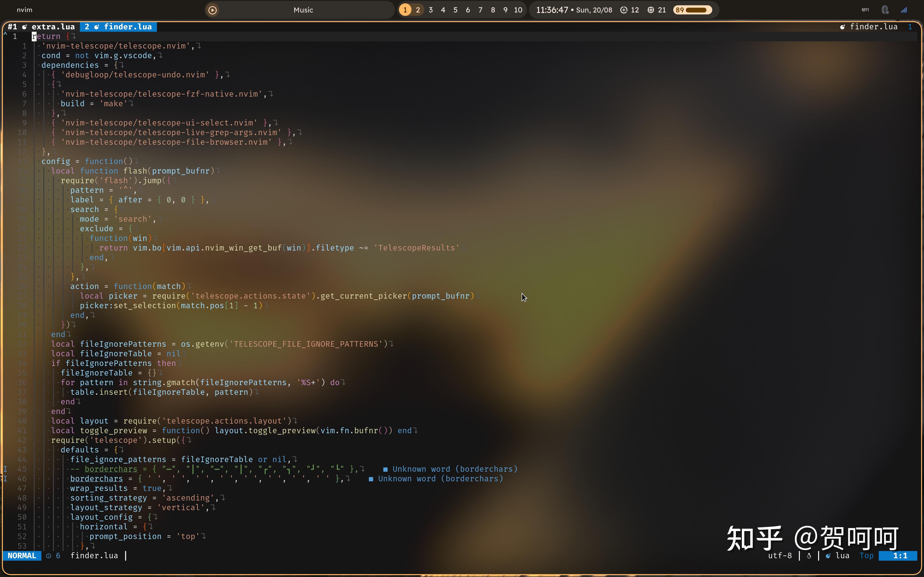
Task: Click the Neovim icon on the extra.lua tab
Action: (25, 27)
